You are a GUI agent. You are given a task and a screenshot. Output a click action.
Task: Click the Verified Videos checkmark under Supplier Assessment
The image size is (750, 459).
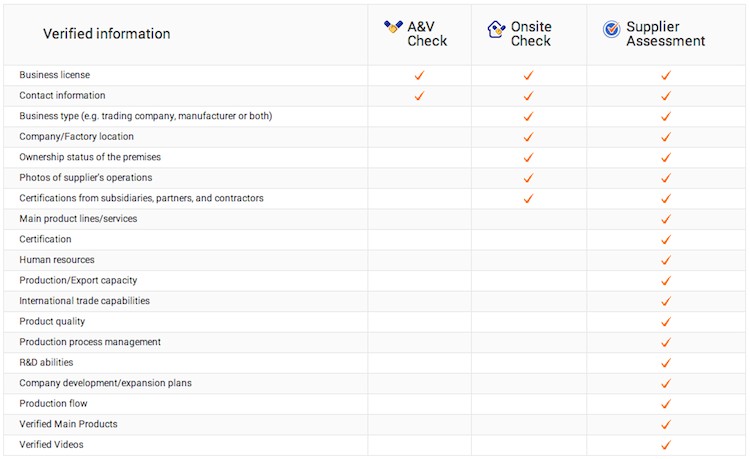pyautogui.click(x=665, y=445)
